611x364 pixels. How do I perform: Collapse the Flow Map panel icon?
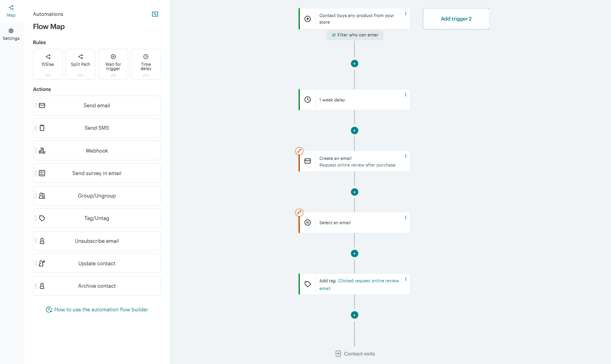click(155, 14)
